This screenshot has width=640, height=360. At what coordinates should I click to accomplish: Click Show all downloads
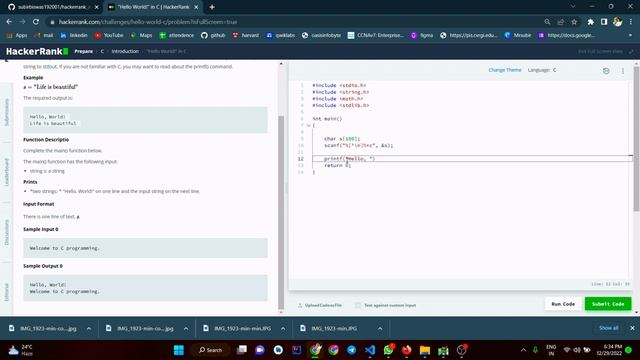tap(608, 328)
